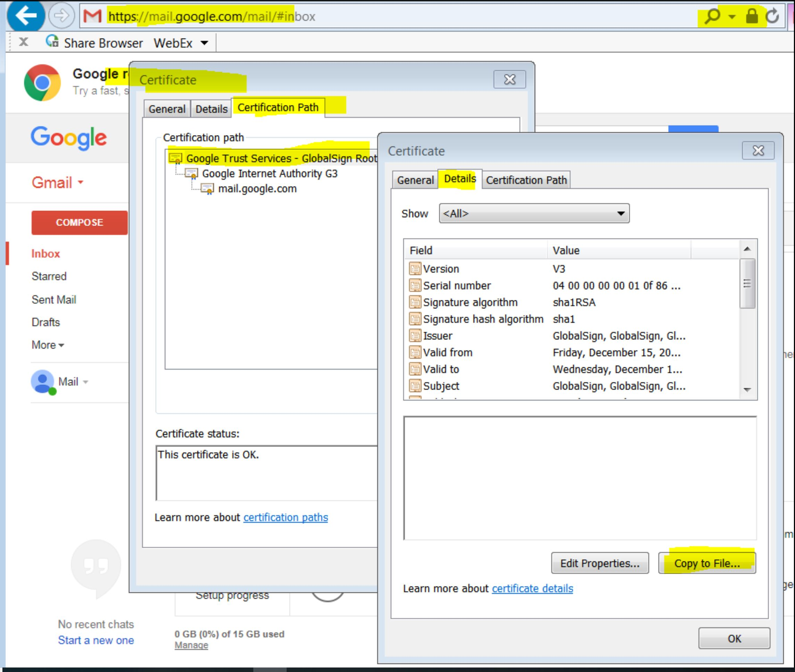
Task: Click the Hangouts Mail avatar icon
Action: coord(42,381)
